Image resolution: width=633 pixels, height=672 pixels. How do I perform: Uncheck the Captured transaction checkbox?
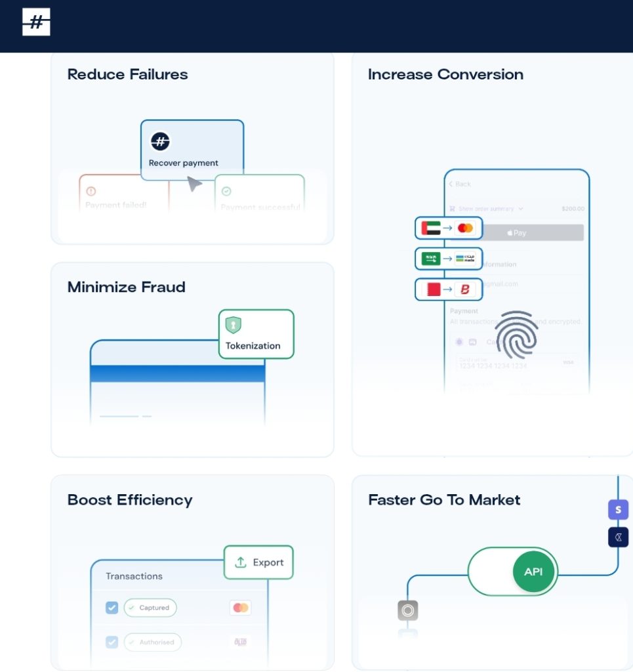(112, 608)
